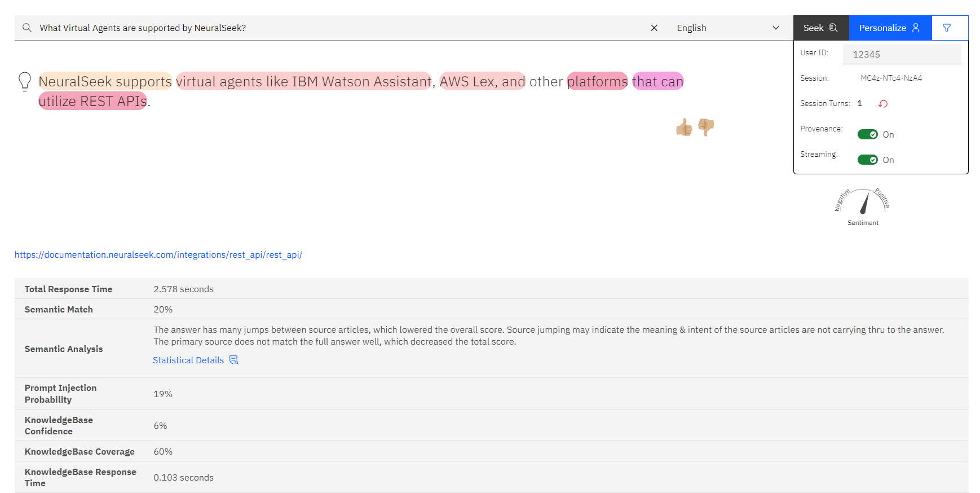The height and width of the screenshot is (493, 980).
Task: Click the Statistical Details icon
Action: pyautogui.click(x=234, y=360)
